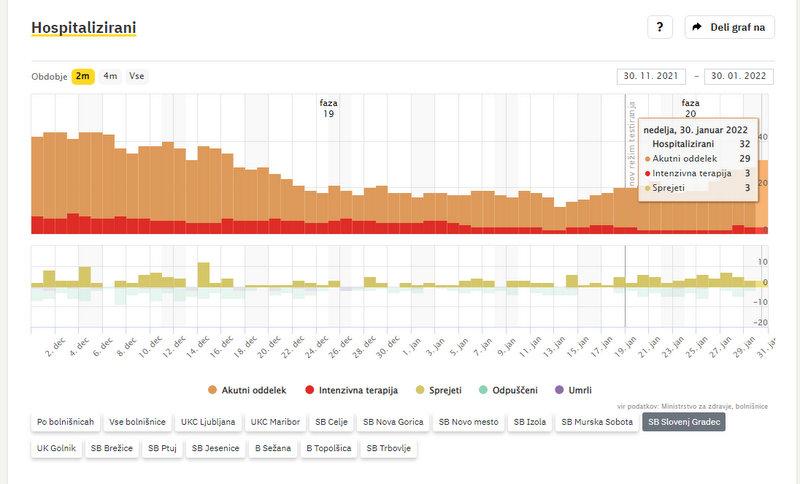Switch period to 4m
Screen dimensions: 800x484
click(x=110, y=76)
